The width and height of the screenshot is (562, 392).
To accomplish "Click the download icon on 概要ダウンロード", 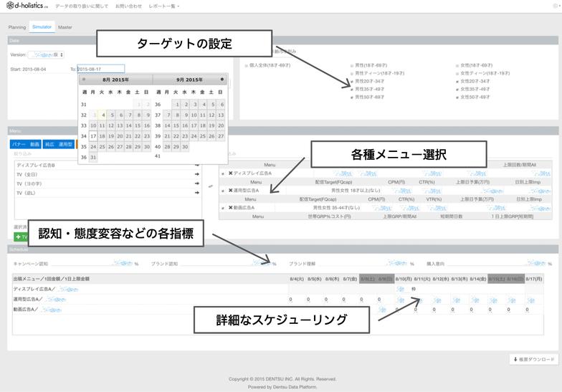I will (x=515, y=359).
